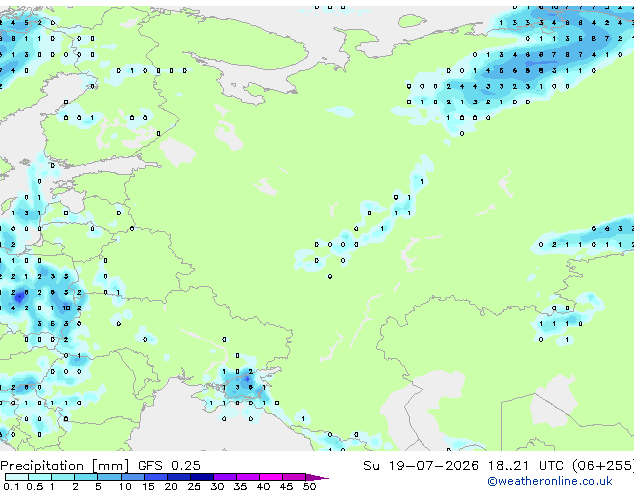Click the '35' legend scale label
The width and height of the screenshot is (634, 490).
pyautogui.click(x=240, y=486)
